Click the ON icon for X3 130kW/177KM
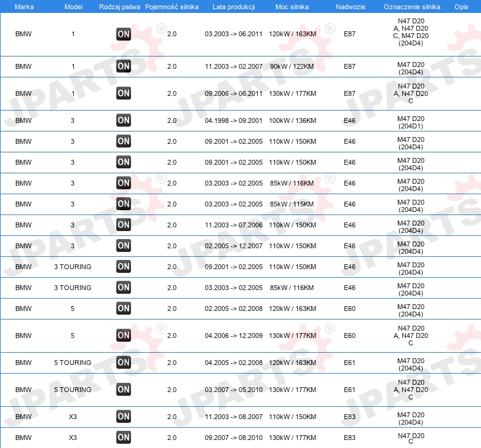 click(124, 438)
